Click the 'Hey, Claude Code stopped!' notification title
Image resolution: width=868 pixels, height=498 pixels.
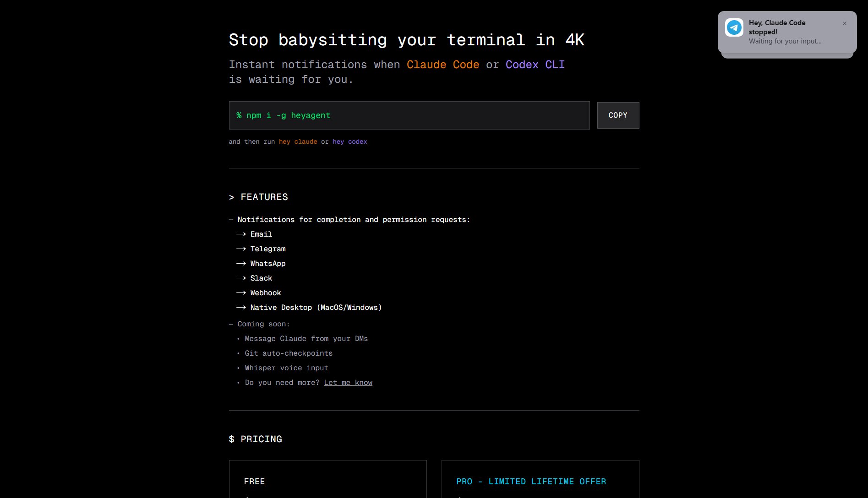[777, 27]
